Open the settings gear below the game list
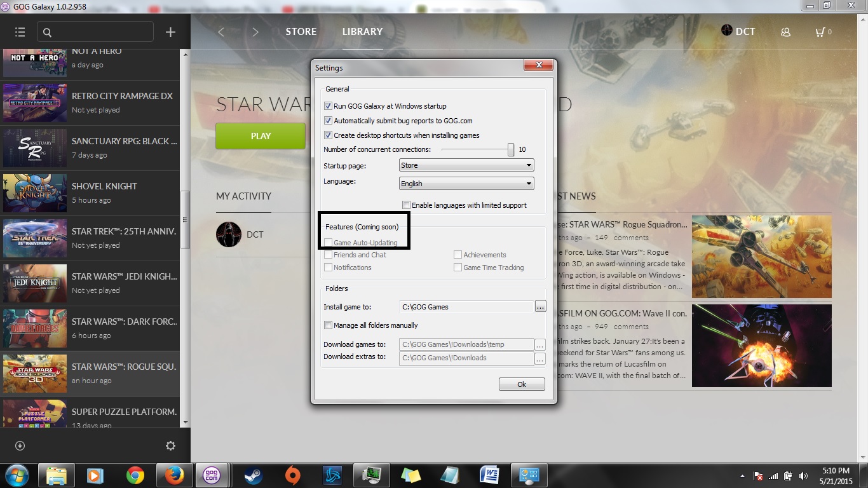 (x=170, y=445)
